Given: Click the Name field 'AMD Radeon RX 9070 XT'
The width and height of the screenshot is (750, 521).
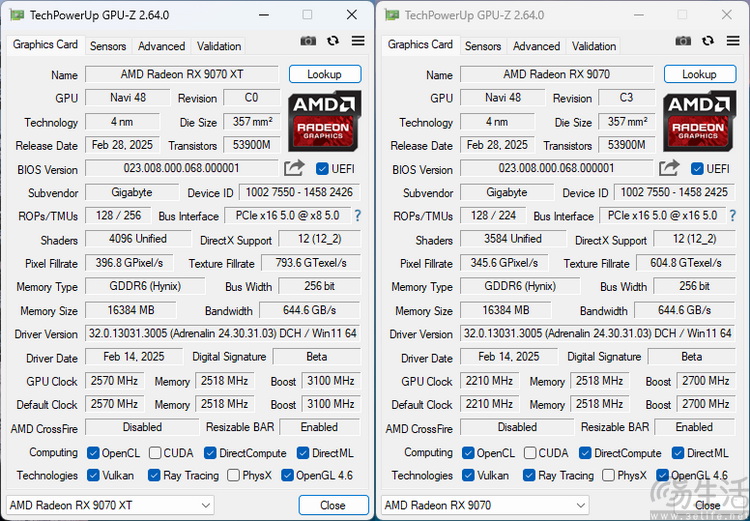Looking at the screenshot, I should (x=182, y=74).
